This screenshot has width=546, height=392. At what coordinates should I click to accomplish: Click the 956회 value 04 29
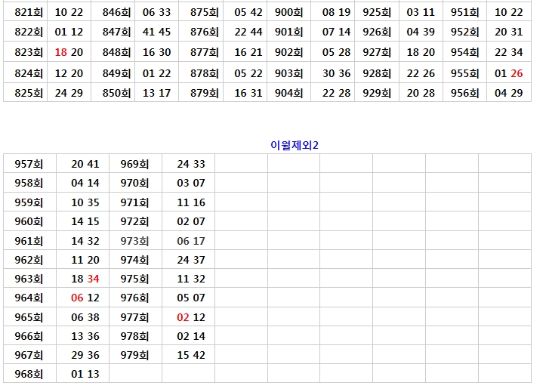coord(508,93)
